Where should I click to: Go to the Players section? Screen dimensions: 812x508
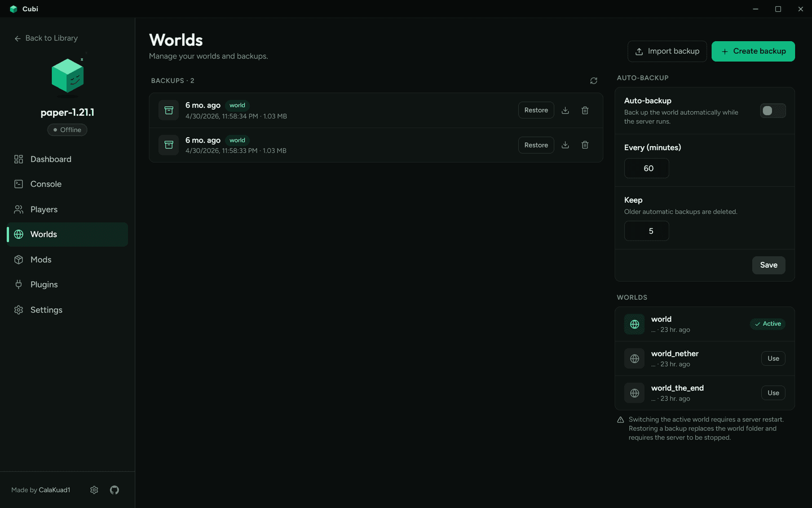pyautogui.click(x=68, y=209)
